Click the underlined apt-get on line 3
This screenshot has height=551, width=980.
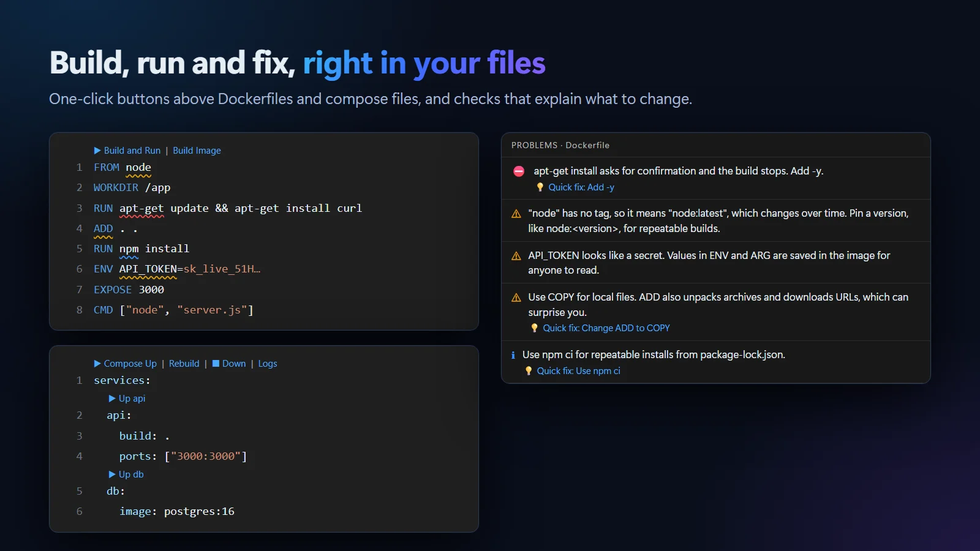pyautogui.click(x=141, y=209)
